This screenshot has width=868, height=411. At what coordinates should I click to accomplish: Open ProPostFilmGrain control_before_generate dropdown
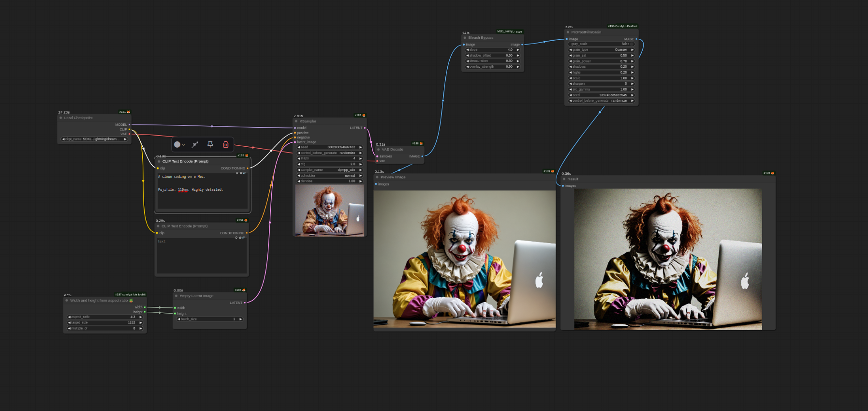602,101
